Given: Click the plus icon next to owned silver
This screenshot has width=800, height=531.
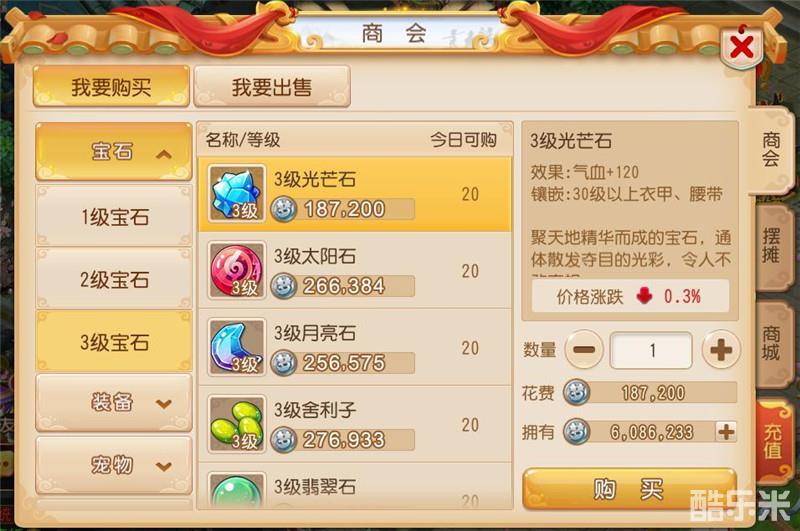Looking at the screenshot, I should (x=726, y=432).
